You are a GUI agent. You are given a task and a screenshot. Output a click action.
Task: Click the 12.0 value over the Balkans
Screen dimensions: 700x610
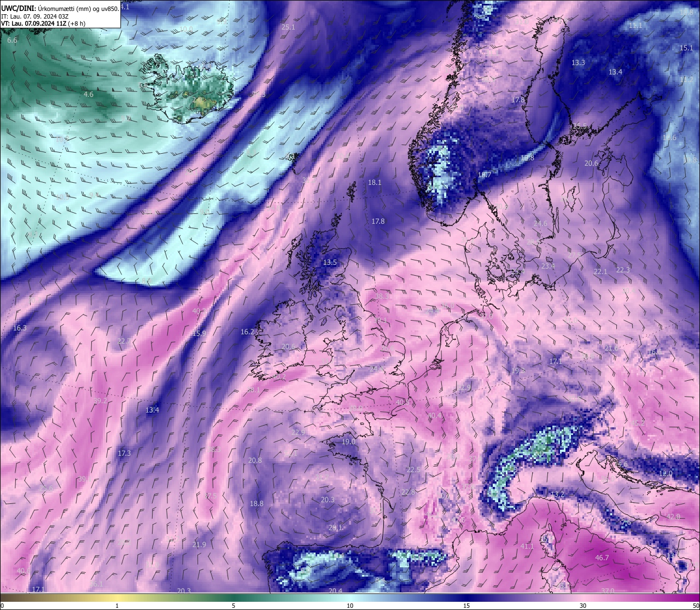point(666,473)
